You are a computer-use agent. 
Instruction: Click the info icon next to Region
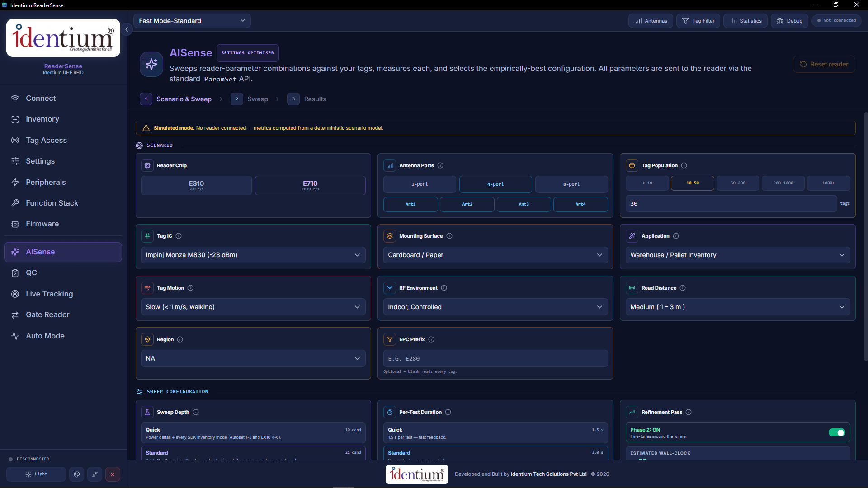180,339
